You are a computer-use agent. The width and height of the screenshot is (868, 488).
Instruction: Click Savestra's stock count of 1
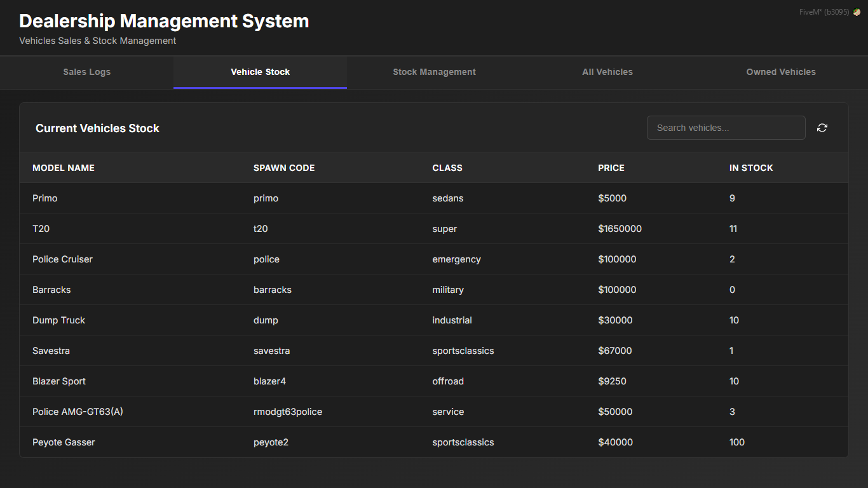731,351
